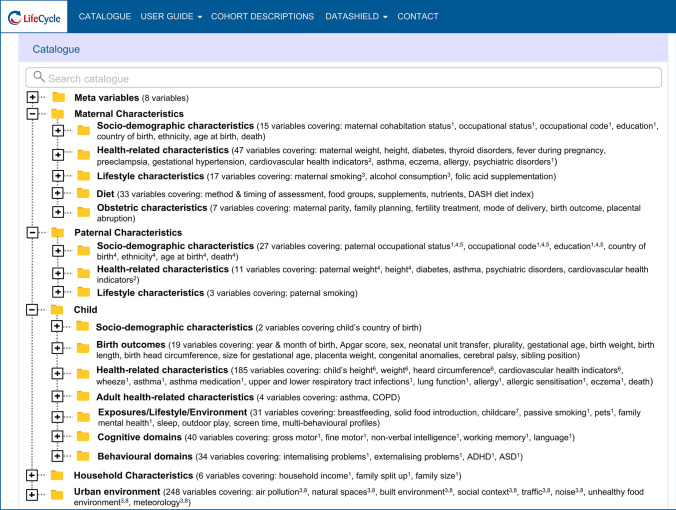Collapse the Maternal Characteristics tree node

click(x=32, y=114)
